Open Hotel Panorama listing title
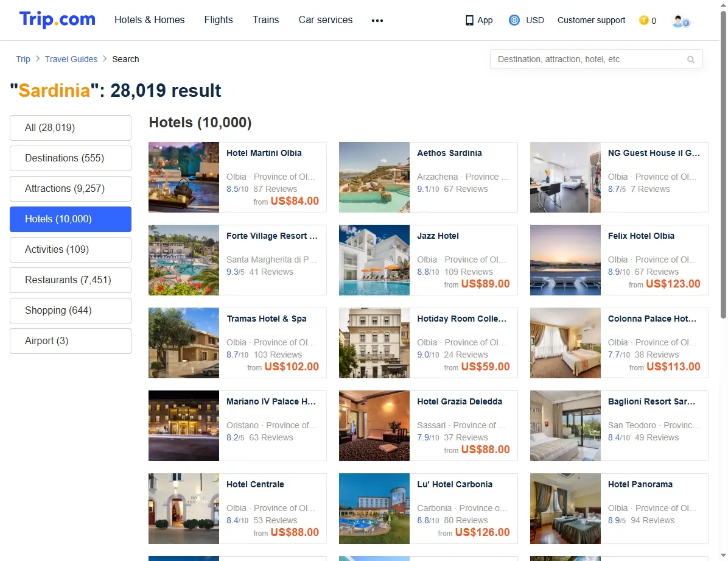Viewport: 728px width, 561px height. click(x=640, y=484)
